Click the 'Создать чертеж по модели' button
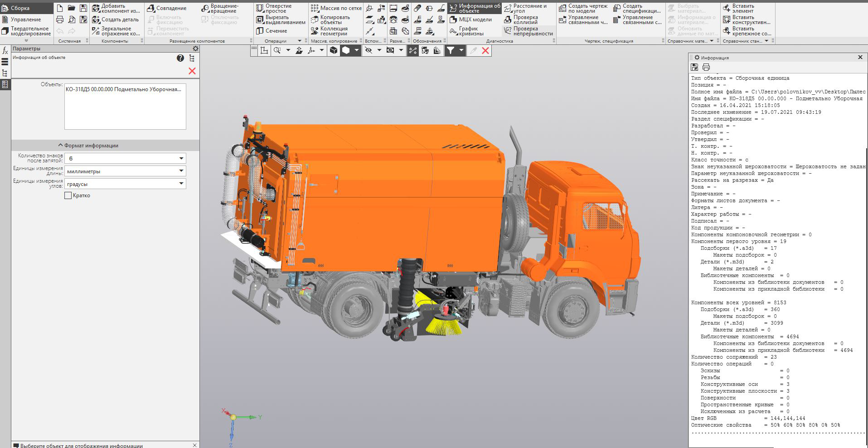The width and height of the screenshot is (868, 448). (x=583, y=8)
